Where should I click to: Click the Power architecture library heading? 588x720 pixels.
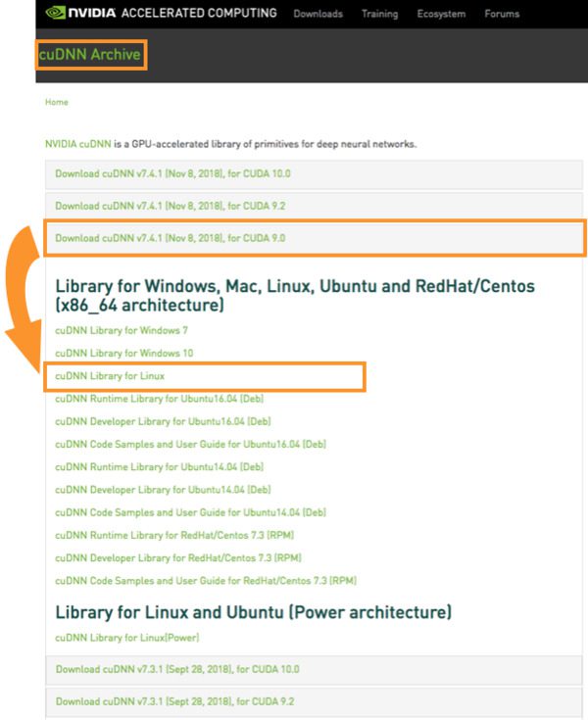tap(254, 612)
